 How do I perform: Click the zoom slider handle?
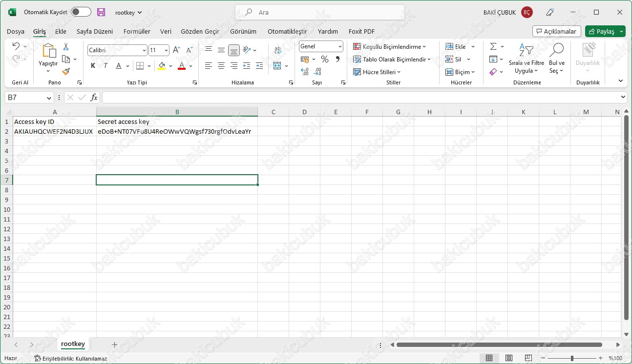[x=572, y=358]
